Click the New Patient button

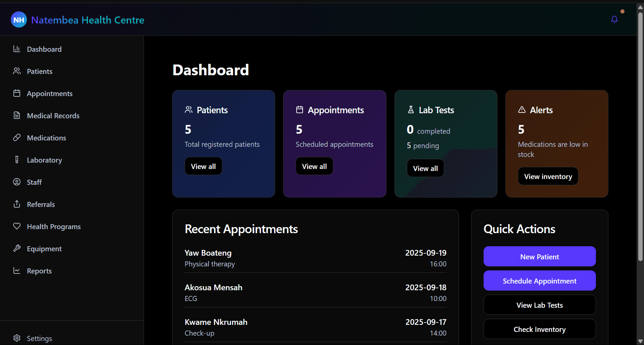pyautogui.click(x=540, y=257)
